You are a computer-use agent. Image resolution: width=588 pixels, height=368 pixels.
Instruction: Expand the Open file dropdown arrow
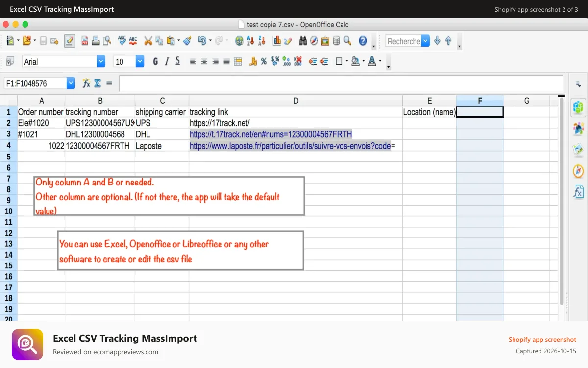click(x=34, y=41)
